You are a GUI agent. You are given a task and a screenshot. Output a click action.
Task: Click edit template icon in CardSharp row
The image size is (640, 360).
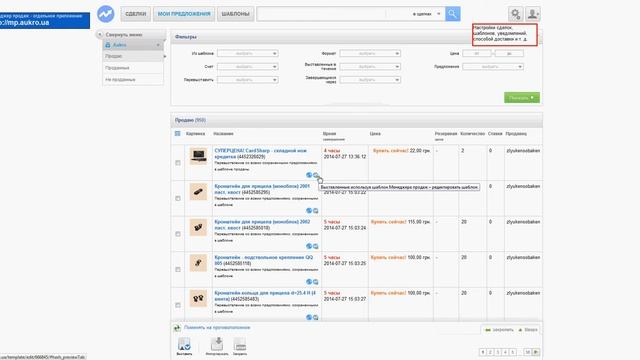tap(316, 175)
